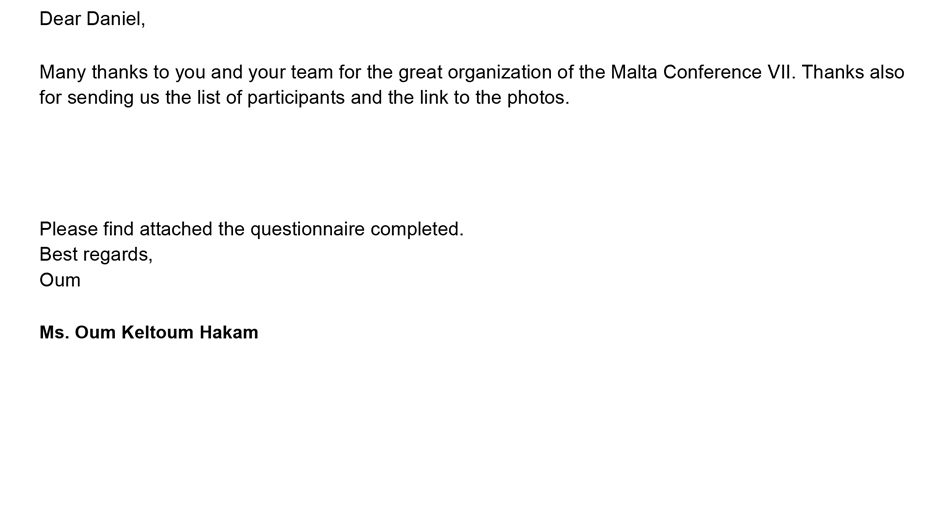Click the word 'questionnaire'
Screen dimensions: 950x508
307,229
